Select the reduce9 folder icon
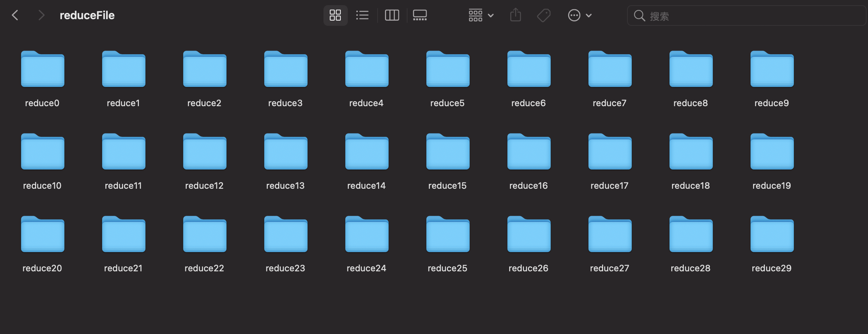This screenshot has height=334, width=868. [x=772, y=69]
